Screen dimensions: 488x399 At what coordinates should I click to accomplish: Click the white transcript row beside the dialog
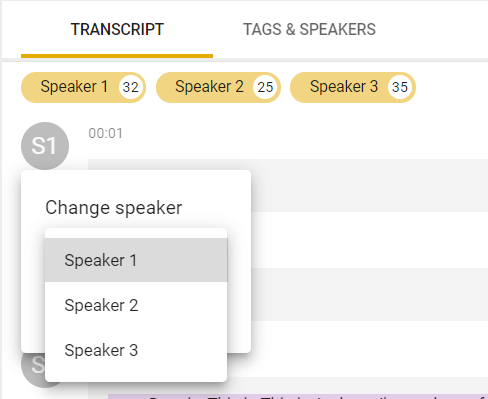[369, 240]
